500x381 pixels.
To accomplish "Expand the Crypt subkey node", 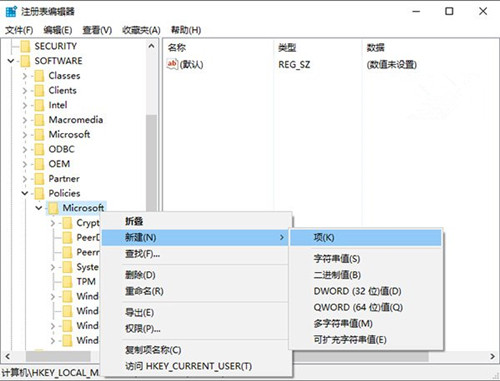I will pyautogui.click(x=53, y=223).
